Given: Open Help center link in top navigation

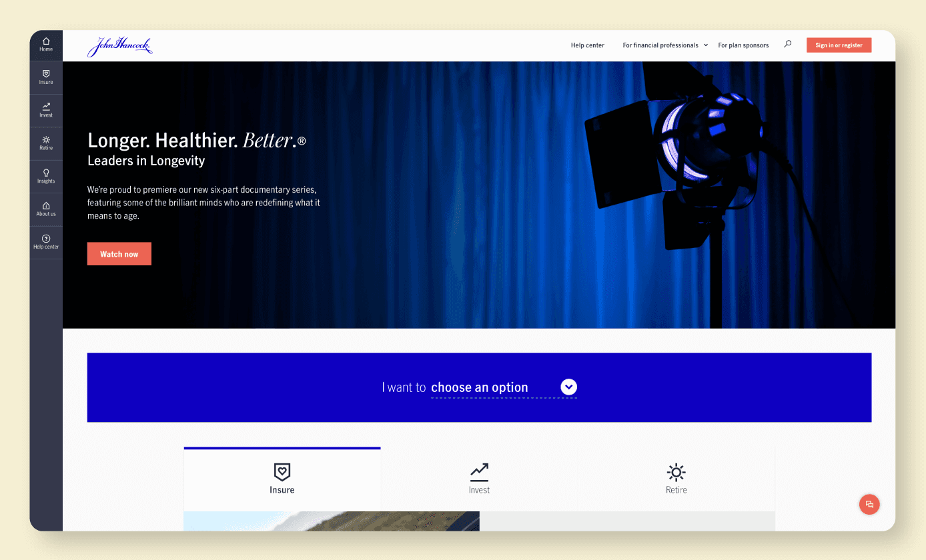Looking at the screenshot, I should (x=587, y=45).
